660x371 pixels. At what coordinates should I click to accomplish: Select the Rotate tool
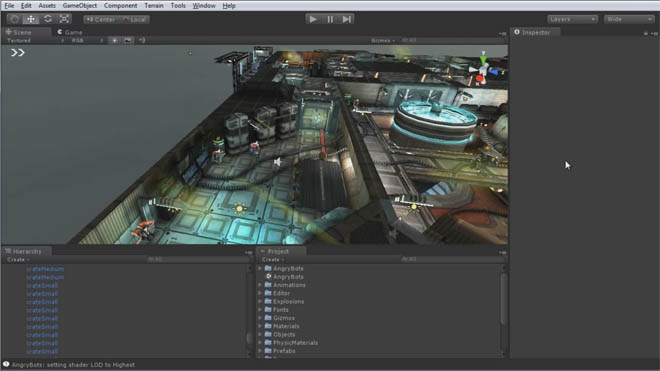click(48, 19)
